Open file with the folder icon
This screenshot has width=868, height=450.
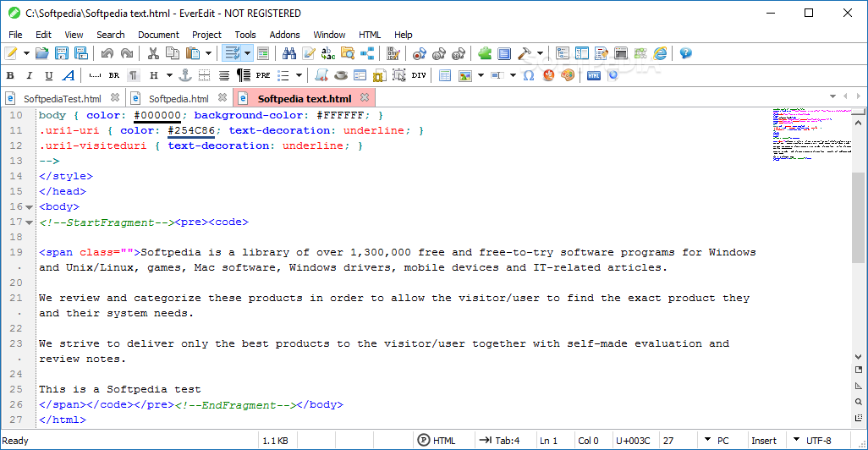coord(42,53)
